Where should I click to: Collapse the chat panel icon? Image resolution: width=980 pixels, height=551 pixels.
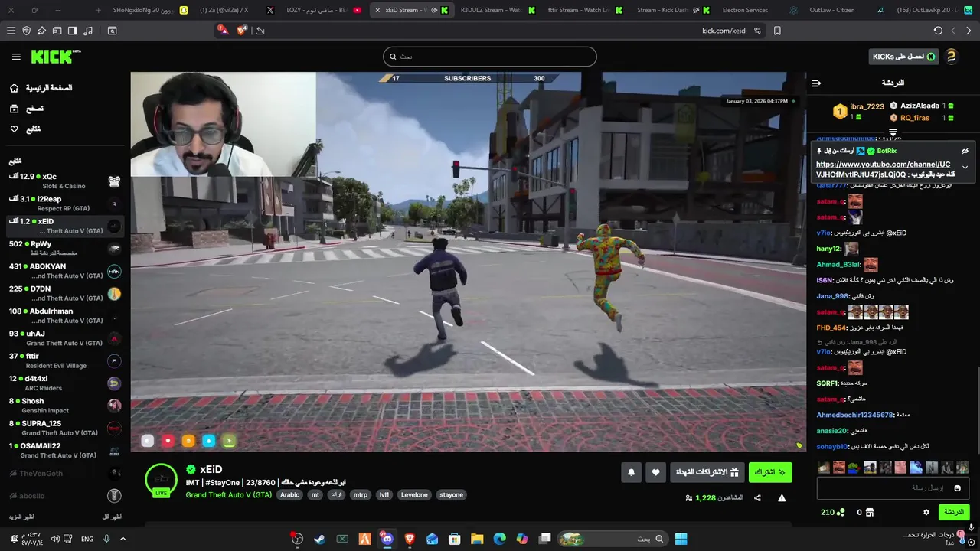point(816,83)
